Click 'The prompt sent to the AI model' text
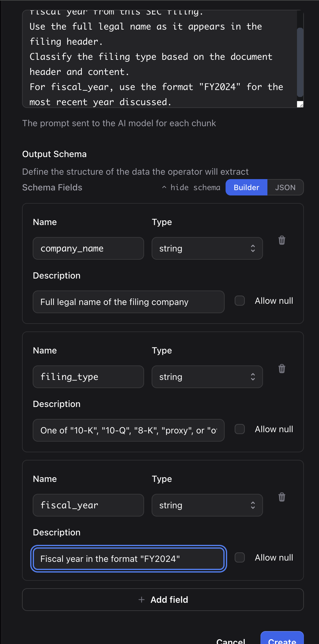This screenshot has width=319, height=644. click(x=119, y=123)
